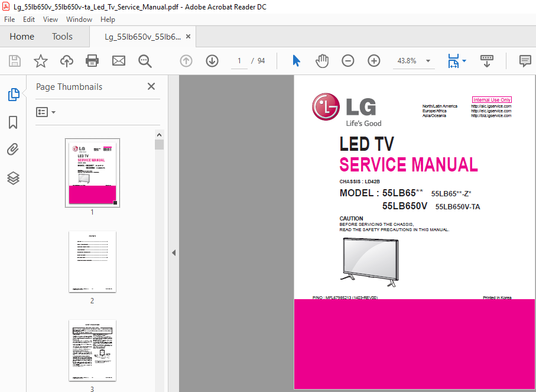Send file by email envelope icon
This screenshot has width=536, height=392.
point(119,61)
